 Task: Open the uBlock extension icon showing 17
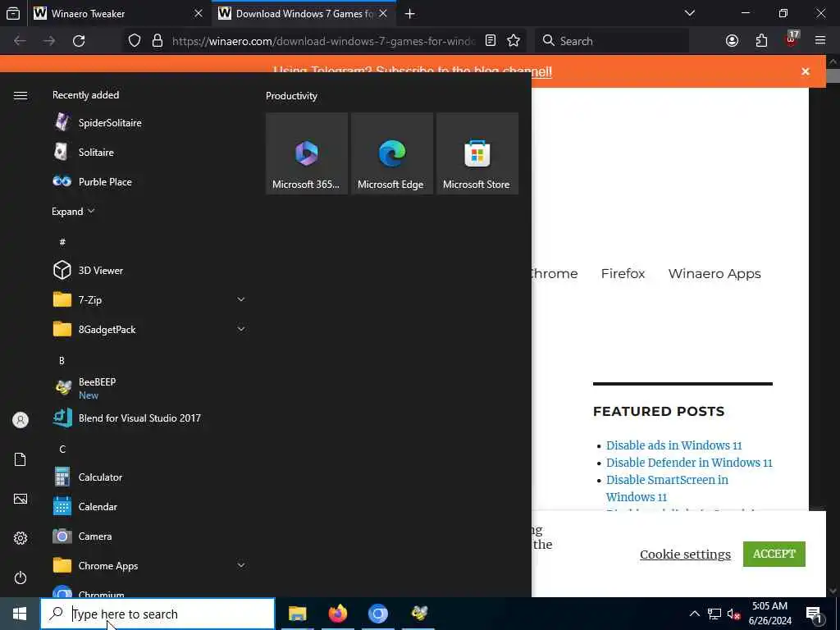[x=792, y=39]
